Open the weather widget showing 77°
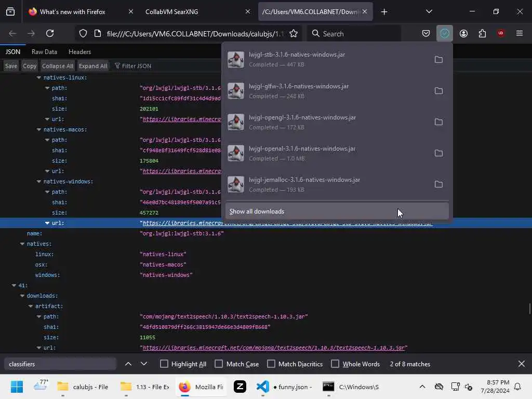The height and width of the screenshot is (399, 532). click(41, 387)
